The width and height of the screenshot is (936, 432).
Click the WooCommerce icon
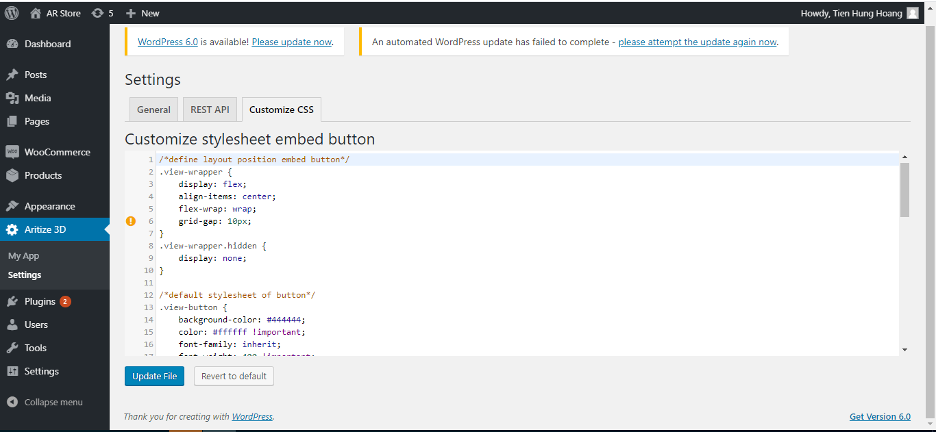tap(12, 152)
